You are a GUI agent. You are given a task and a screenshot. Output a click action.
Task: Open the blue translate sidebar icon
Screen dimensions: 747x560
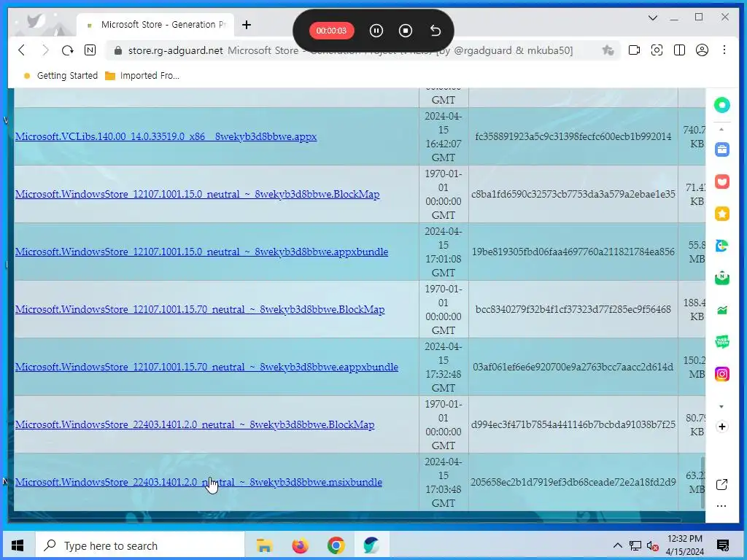(721, 246)
